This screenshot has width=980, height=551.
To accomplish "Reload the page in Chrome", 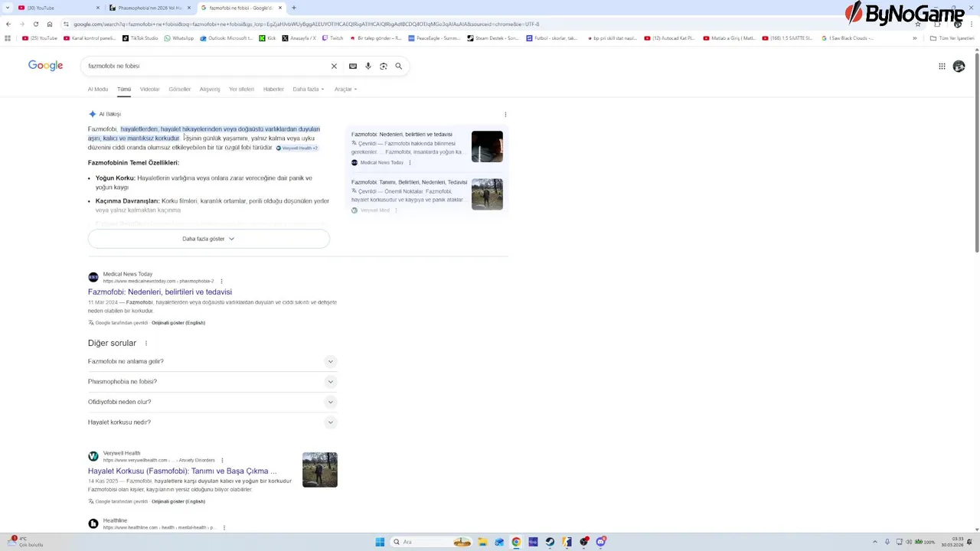I will pos(35,24).
